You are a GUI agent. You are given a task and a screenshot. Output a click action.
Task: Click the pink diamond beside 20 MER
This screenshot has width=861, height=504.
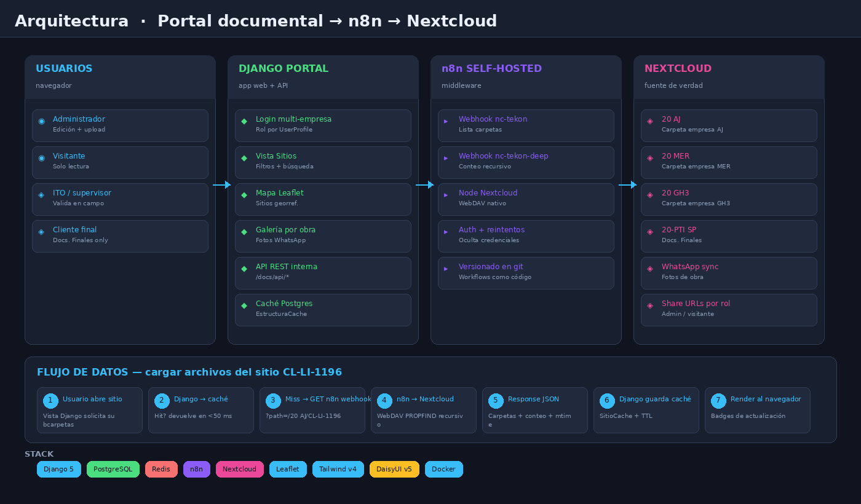(650, 158)
